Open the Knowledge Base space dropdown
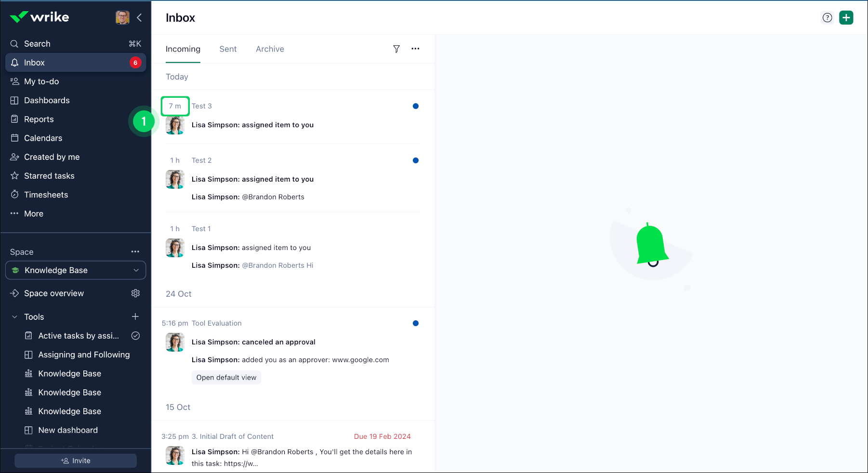868x473 pixels. point(136,270)
